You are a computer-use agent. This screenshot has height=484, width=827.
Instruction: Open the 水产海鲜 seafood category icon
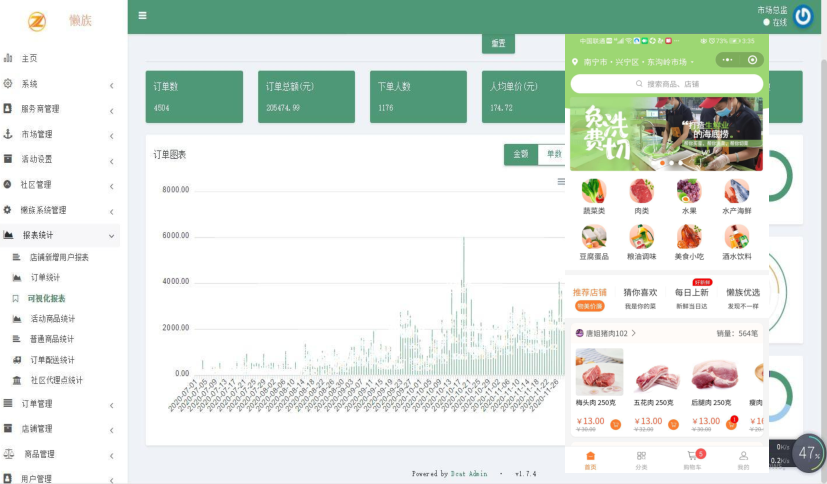[x=736, y=191]
